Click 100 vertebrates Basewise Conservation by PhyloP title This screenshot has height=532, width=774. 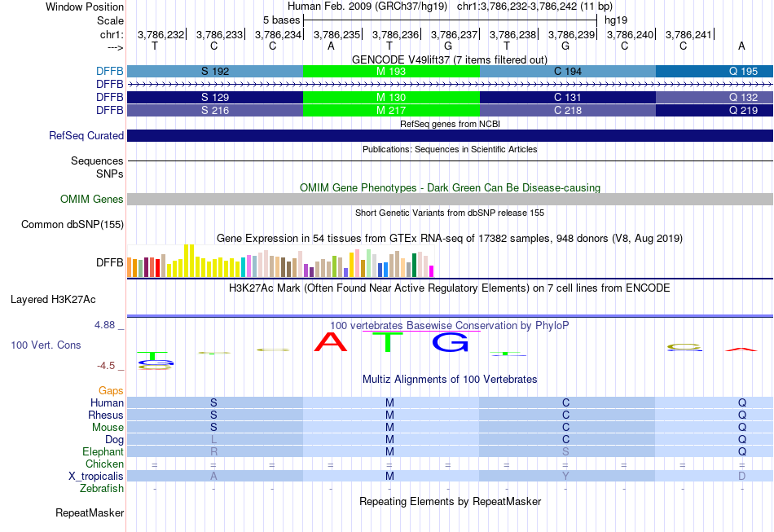[449, 326]
